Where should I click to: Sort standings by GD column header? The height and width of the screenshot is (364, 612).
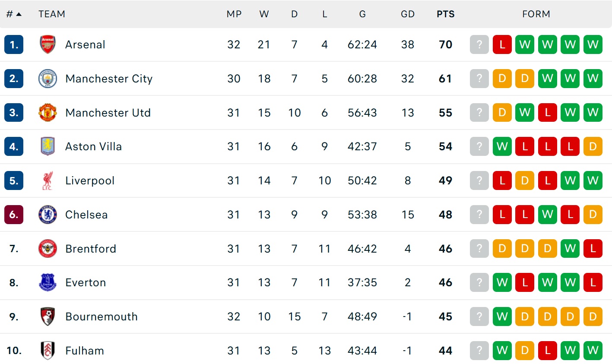407,14
